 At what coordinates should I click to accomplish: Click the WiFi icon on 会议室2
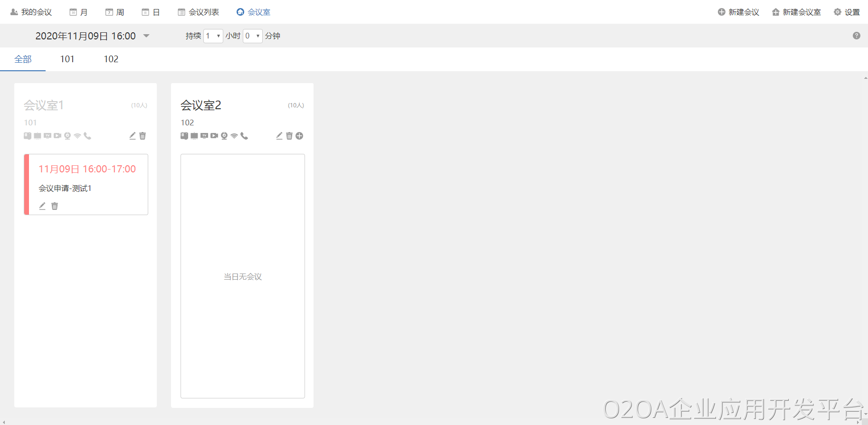click(234, 136)
